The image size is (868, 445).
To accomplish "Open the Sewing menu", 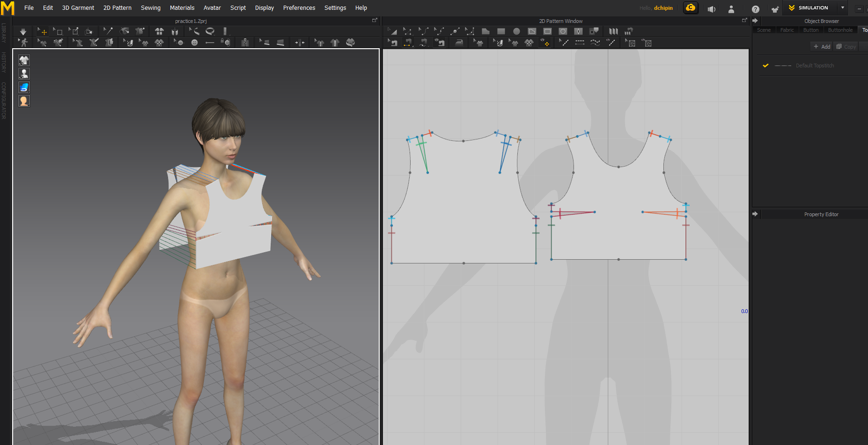I will coord(150,8).
